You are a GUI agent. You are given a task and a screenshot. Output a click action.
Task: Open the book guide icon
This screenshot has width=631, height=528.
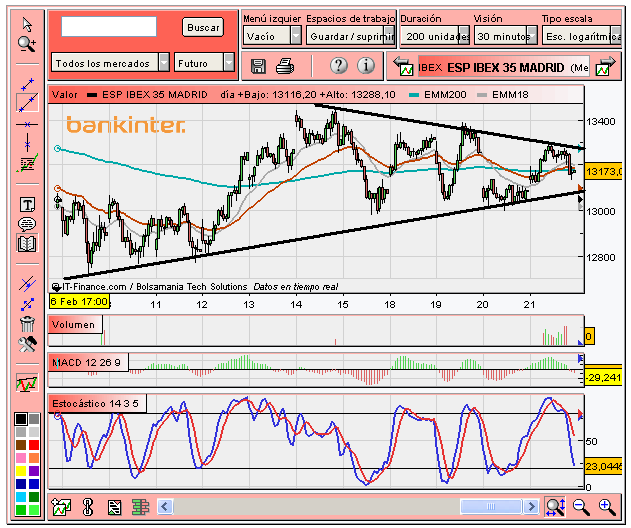(x=27, y=243)
